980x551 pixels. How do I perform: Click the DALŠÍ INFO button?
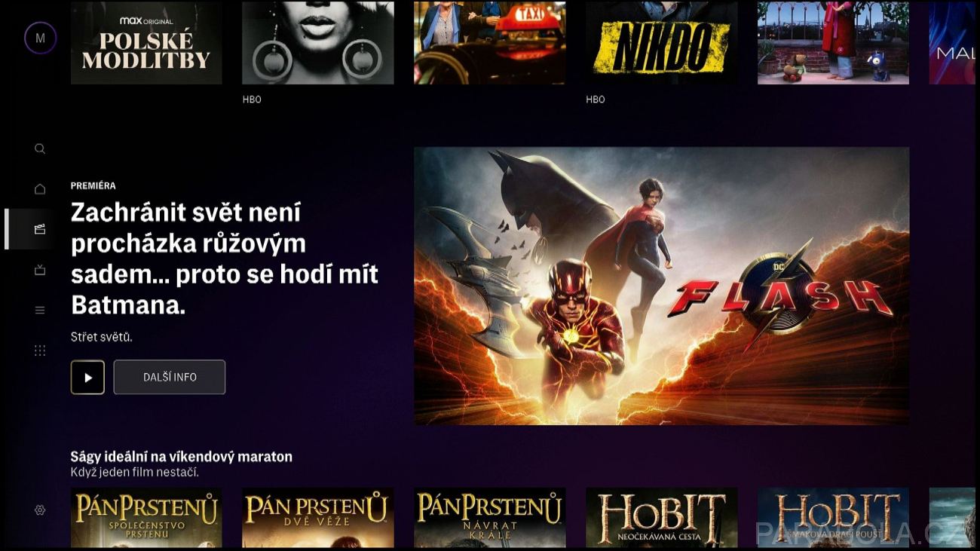(170, 377)
